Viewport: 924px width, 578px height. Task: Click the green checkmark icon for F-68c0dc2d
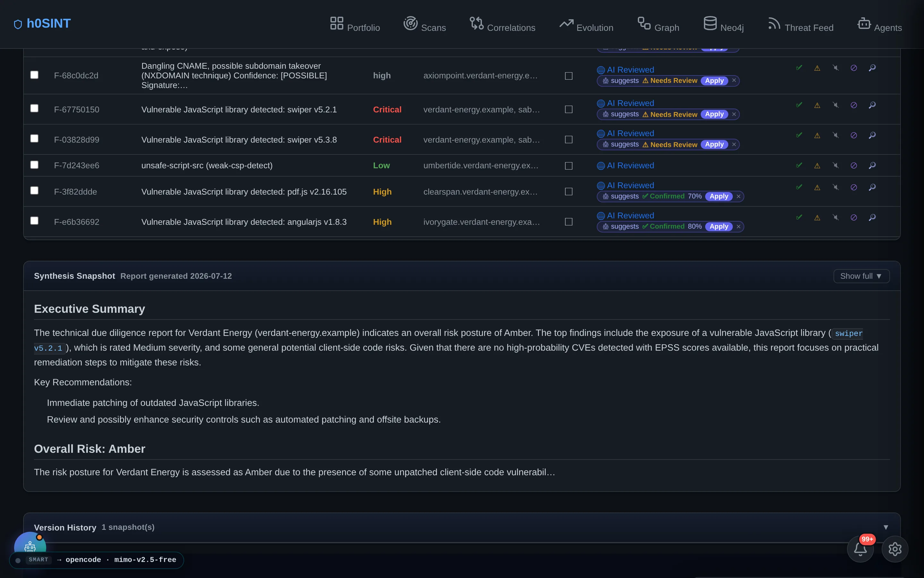tap(799, 68)
